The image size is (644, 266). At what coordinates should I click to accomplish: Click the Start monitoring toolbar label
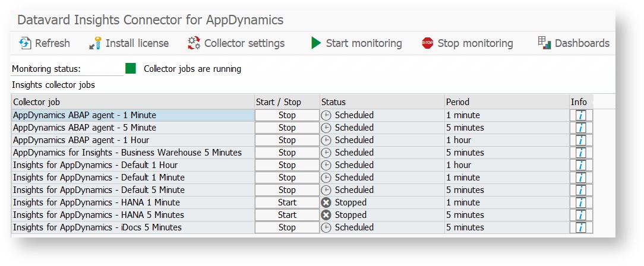click(x=364, y=43)
